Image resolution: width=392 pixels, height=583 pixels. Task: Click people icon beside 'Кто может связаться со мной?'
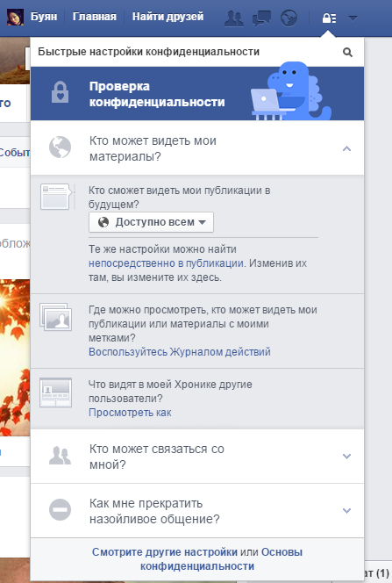click(61, 456)
